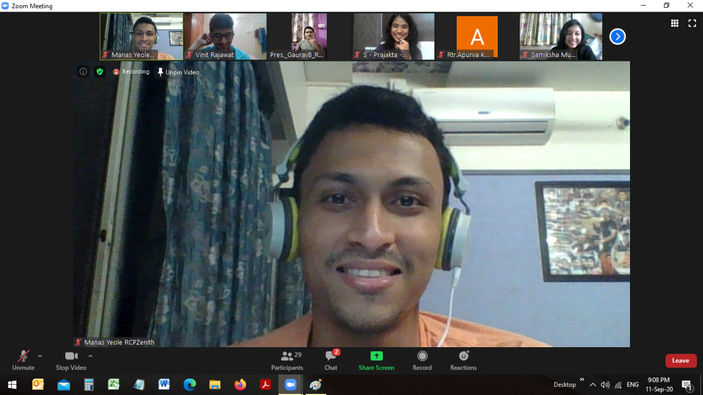Screen dimensions: 703x395
Task: Open Adobe Acrobat Reader from the taskbar
Action: (x=265, y=385)
